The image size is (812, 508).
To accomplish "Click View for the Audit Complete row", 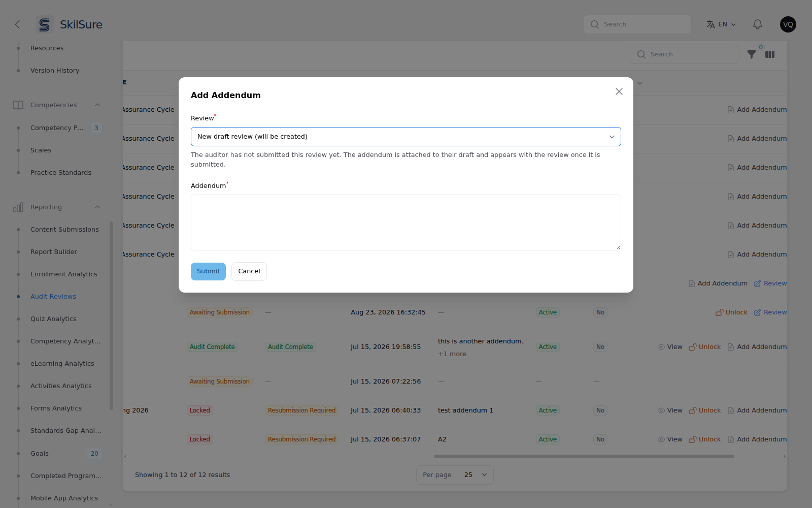I will point(670,347).
